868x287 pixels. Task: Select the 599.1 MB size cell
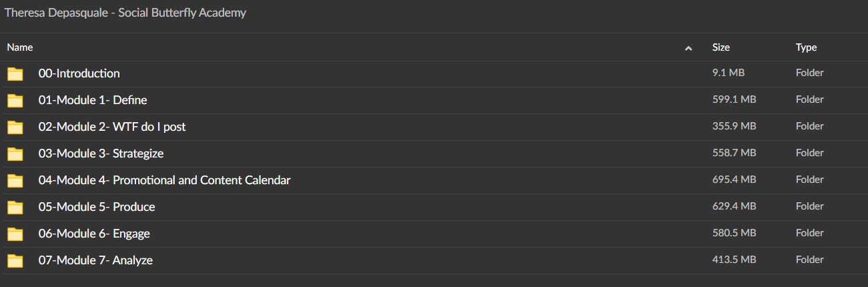[x=734, y=99]
